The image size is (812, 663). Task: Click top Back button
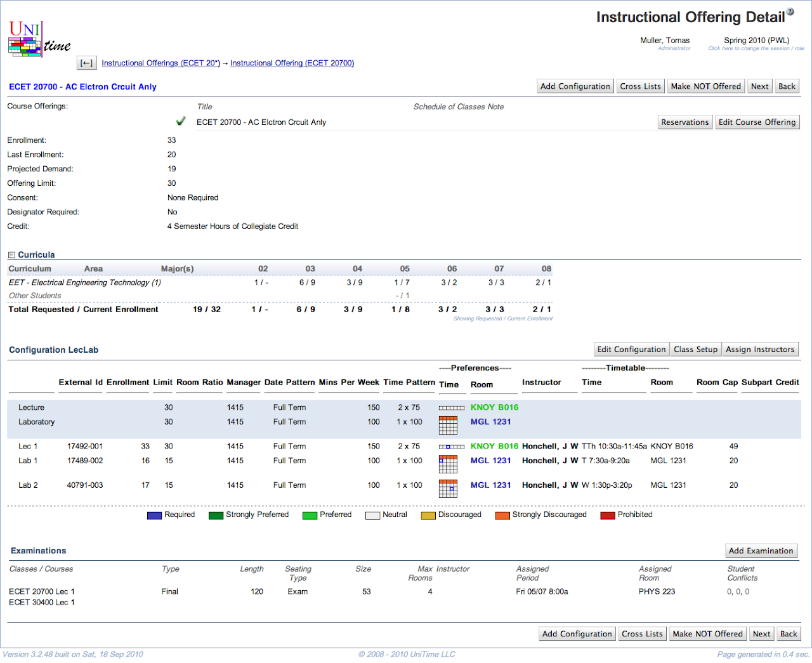(x=787, y=86)
